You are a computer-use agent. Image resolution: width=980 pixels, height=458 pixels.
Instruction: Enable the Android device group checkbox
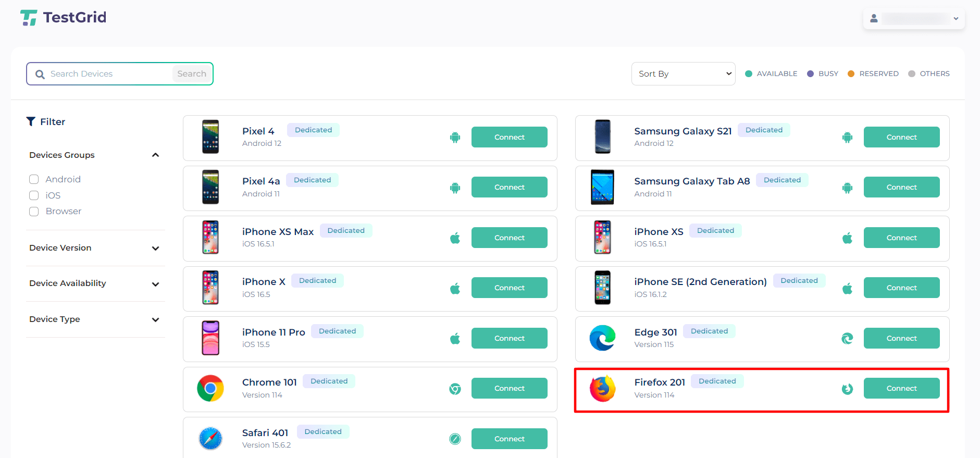(34, 179)
